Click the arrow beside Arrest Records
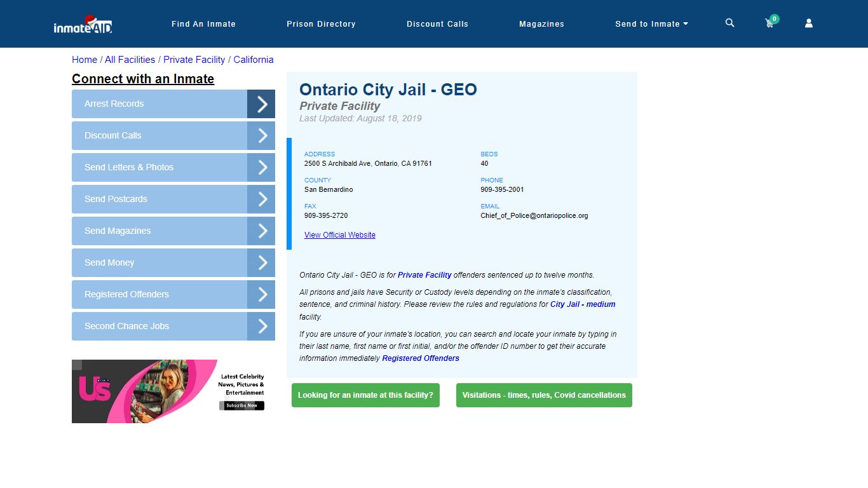The image size is (868, 488). (x=261, y=104)
